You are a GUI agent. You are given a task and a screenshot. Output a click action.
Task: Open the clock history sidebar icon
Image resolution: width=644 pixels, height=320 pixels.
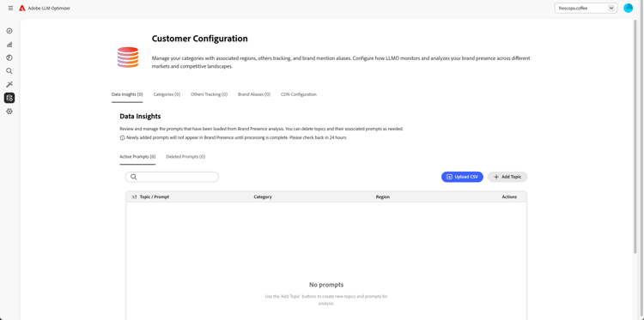pos(9,57)
